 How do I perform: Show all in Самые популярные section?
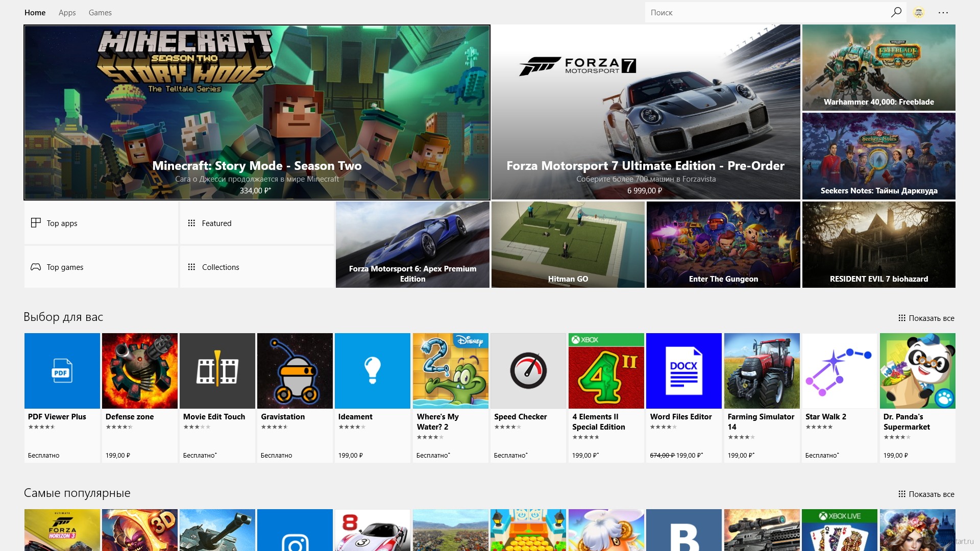tap(926, 494)
